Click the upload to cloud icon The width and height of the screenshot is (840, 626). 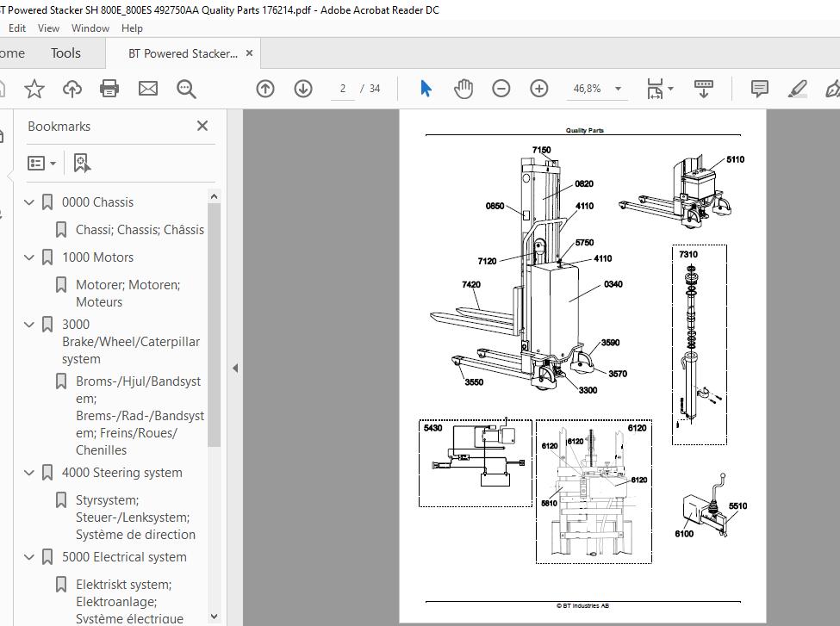click(x=72, y=89)
